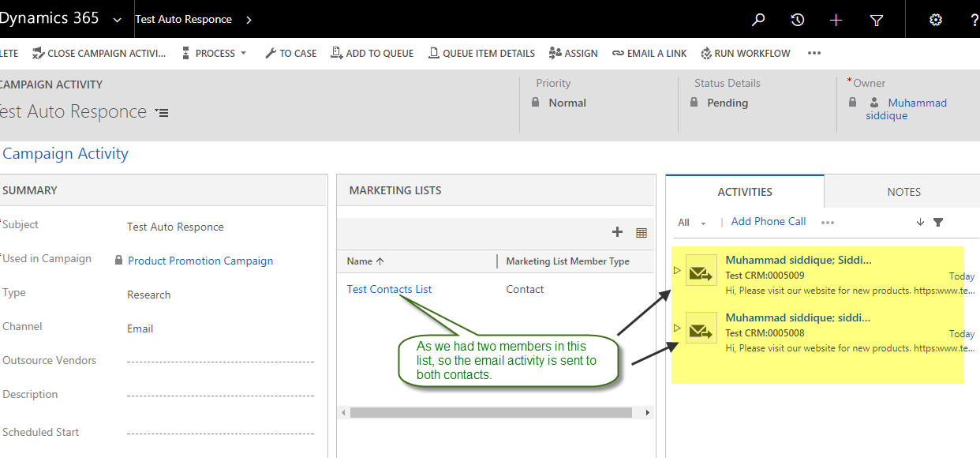Expand the Test CRM:0005008 email activity
The image size is (980, 458).
click(677, 327)
